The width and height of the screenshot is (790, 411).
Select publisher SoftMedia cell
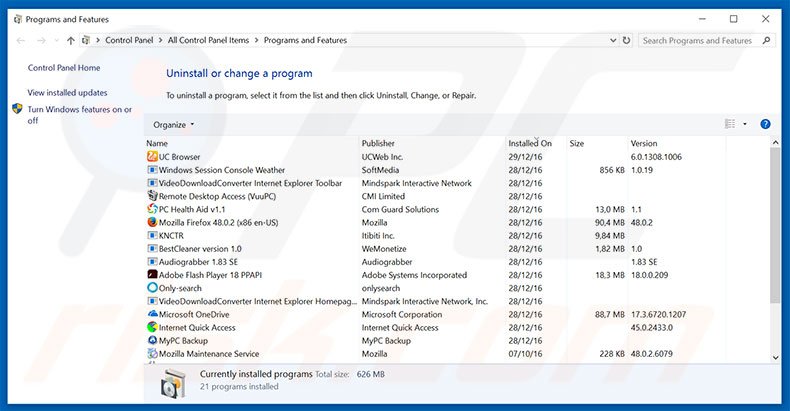380,170
